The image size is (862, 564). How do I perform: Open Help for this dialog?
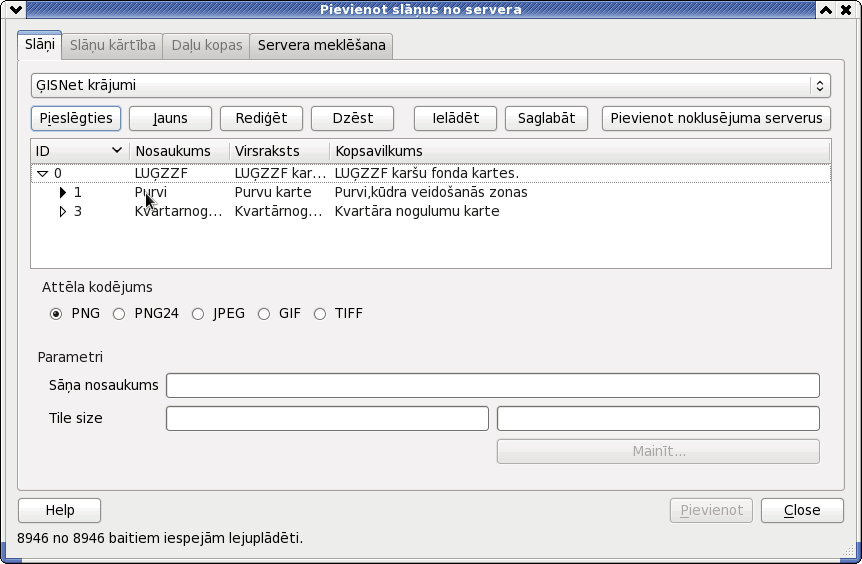click(59, 510)
